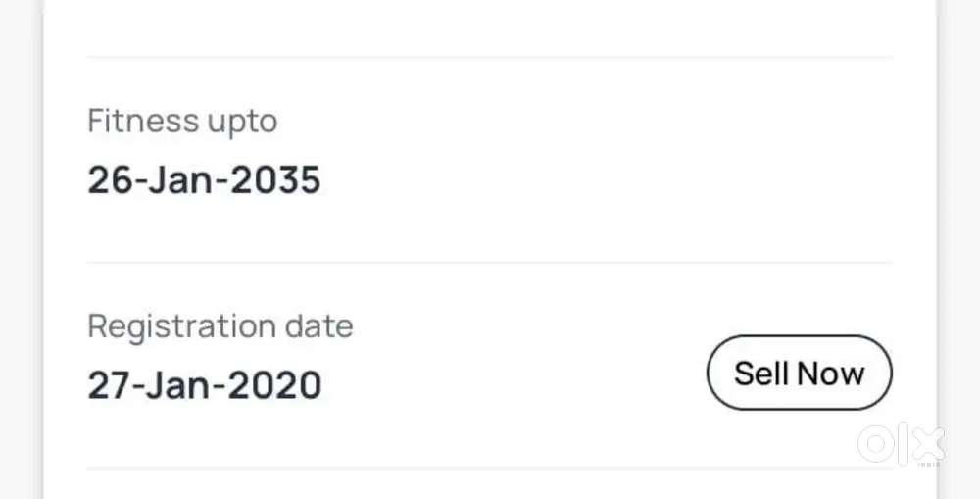Click the year 2035 in fitness date
This screenshot has width=980, height=499.
click(x=275, y=180)
